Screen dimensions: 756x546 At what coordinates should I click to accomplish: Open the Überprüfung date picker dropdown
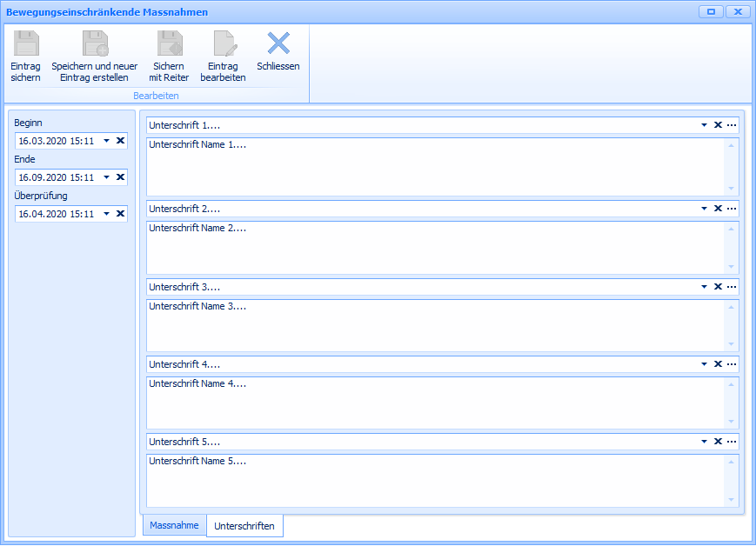(x=106, y=214)
